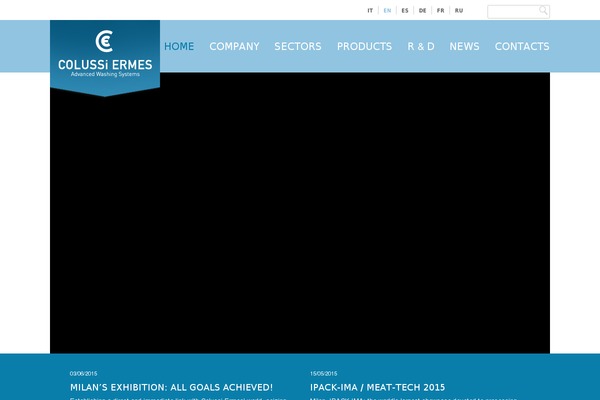The height and width of the screenshot is (400, 600).
Task: Open the NEWS menu item
Action: pyautogui.click(x=464, y=46)
